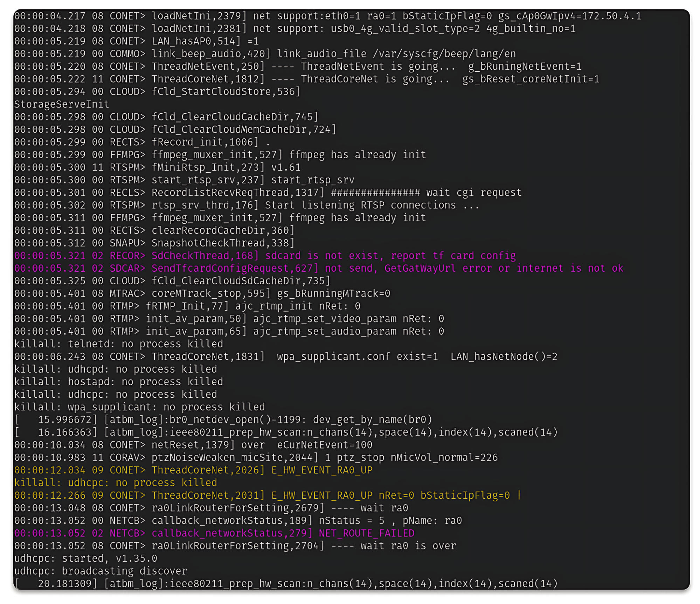Screen dimensions: 700x604
Task: Click 'killall: telnetd: no process killed' line
Action: (x=118, y=344)
